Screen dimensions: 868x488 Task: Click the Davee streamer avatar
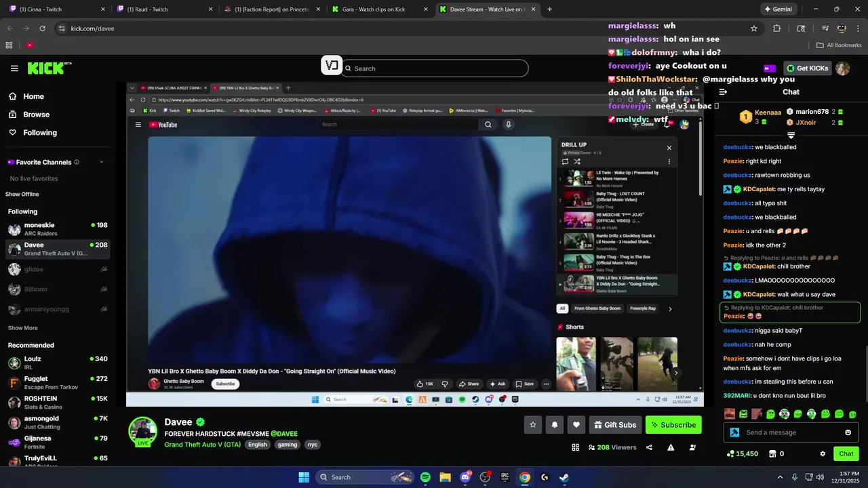(143, 431)
